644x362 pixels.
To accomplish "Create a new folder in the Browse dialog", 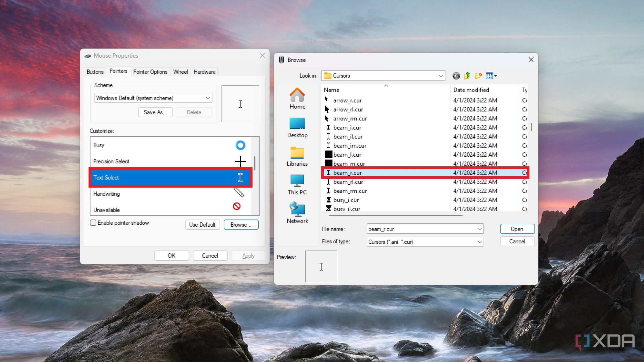I will (x=478, y=76).
